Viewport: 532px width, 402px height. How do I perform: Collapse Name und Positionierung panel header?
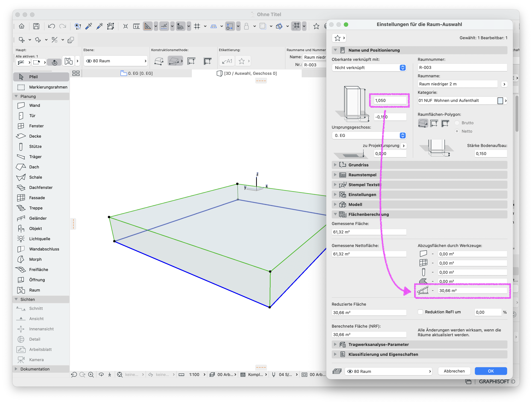pyautogui.click(x=419, y=50)
